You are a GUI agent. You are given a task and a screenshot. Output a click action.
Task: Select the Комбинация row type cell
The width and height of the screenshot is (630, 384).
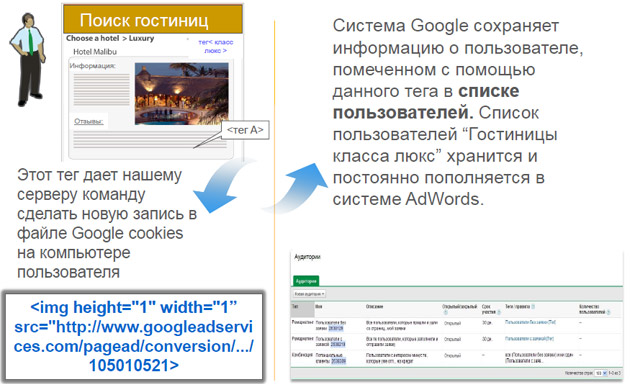[302, 355]
